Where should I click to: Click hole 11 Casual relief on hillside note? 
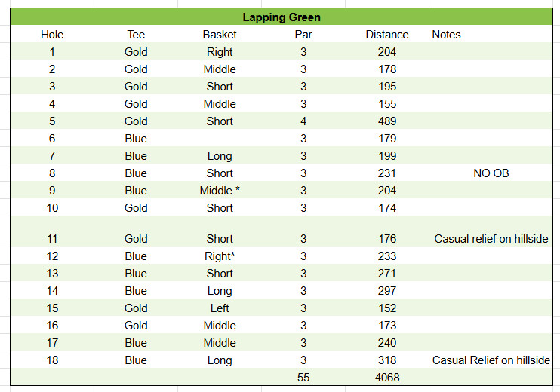pos(491,239)
